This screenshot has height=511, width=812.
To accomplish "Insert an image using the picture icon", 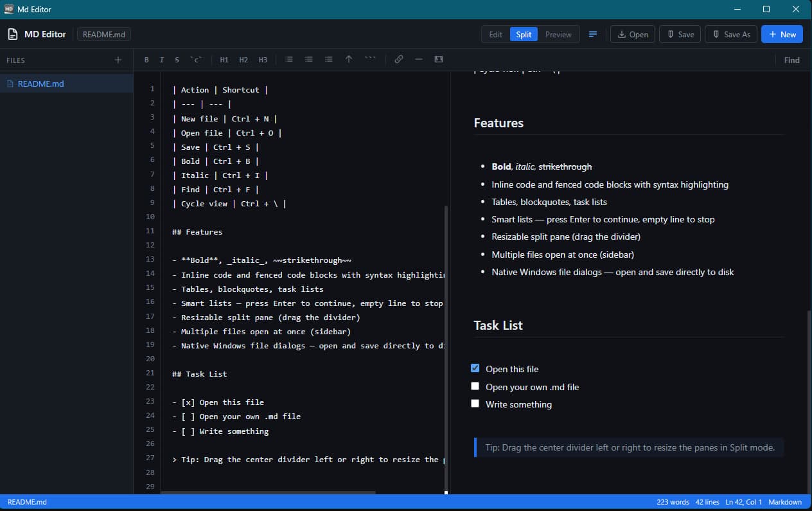I will [x=439, y=60].
